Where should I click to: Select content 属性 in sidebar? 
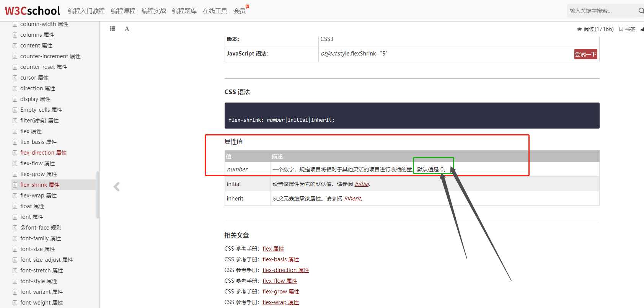[36, 46]
